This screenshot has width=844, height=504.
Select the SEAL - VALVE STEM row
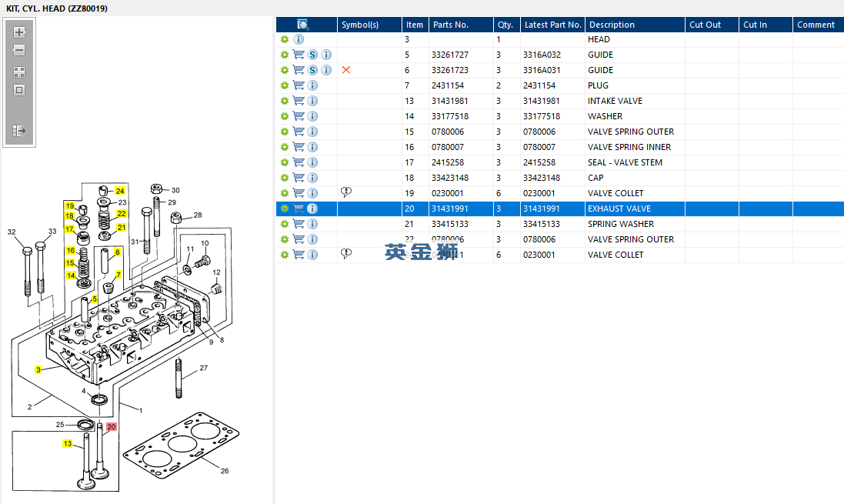click(625, 162)
